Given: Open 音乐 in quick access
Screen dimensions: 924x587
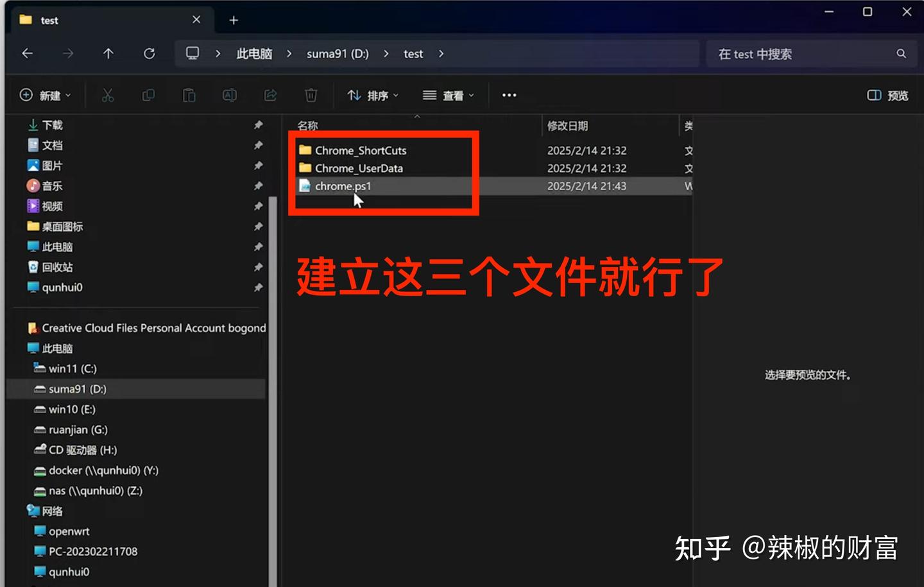Looking at the screenshot, I should (53, 186).
